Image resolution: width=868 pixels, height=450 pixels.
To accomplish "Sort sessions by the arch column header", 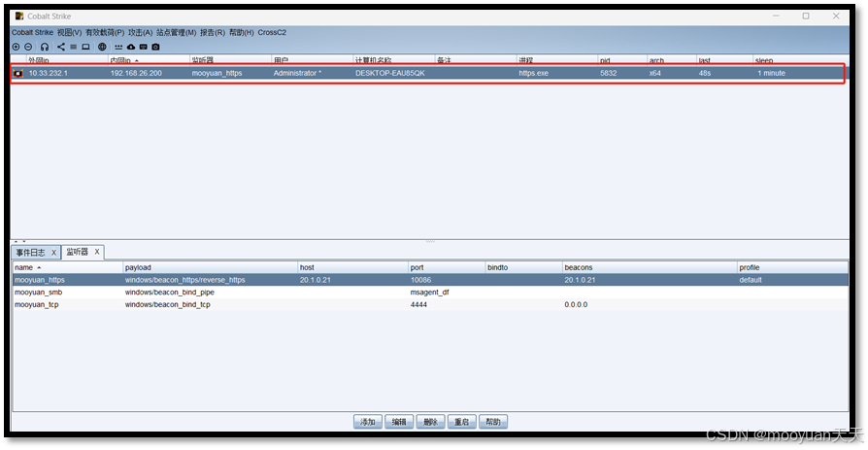I will [x=672, y=60].
